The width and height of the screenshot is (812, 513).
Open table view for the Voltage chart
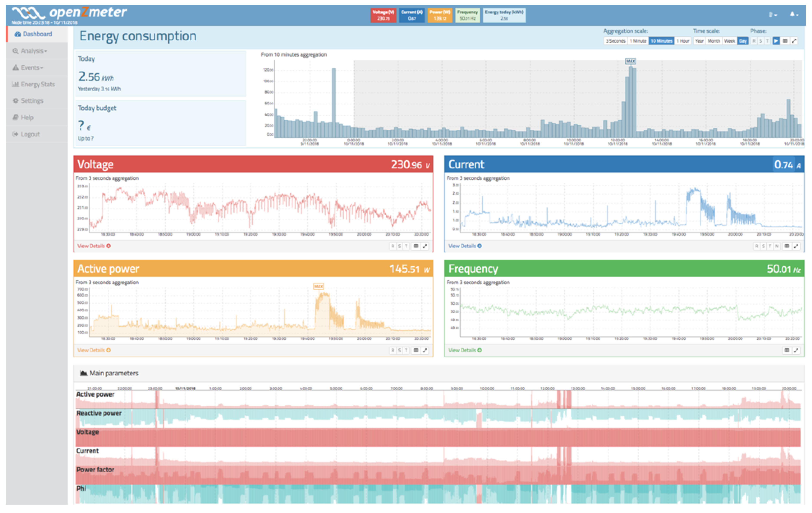click(416, 246)
